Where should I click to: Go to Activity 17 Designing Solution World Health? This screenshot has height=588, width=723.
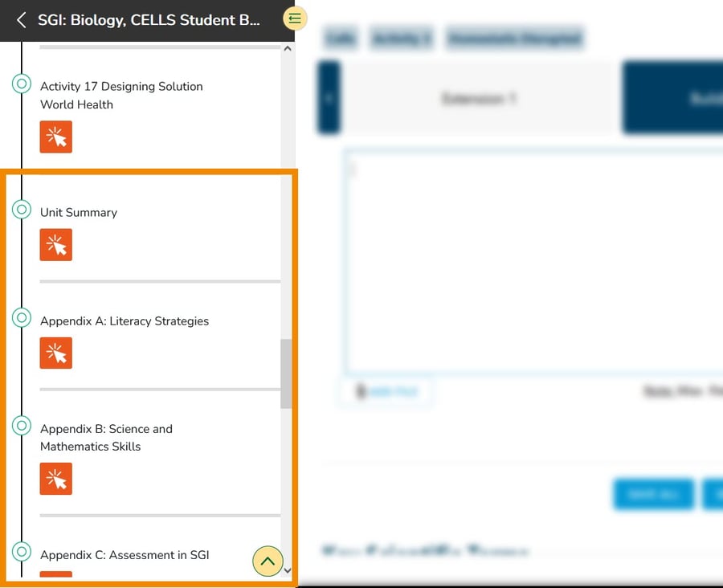[x=121, y=95]
